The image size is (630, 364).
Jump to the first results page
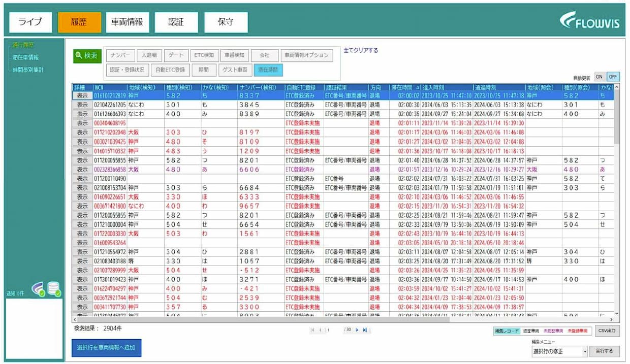(312, 330)
